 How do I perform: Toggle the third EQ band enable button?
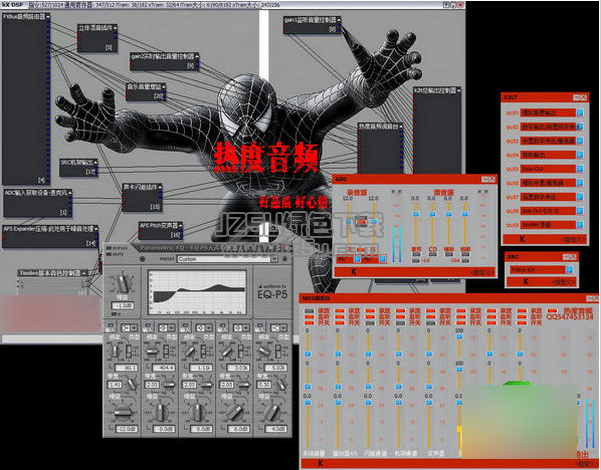(185, 327)
